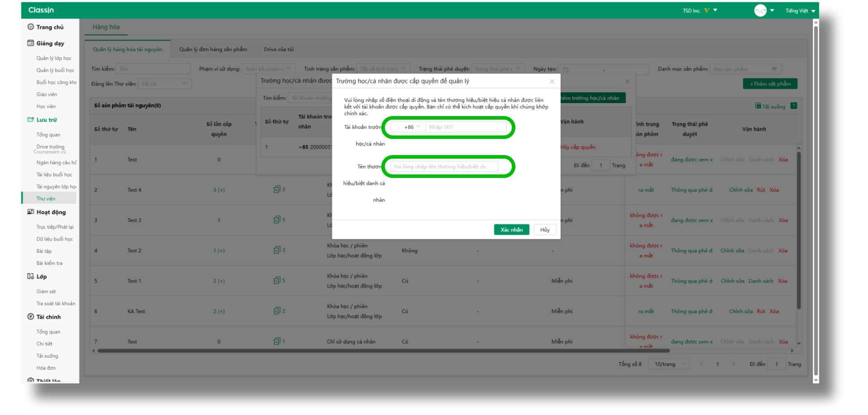Click the Lưu trữ folder icon

point(30,120)
